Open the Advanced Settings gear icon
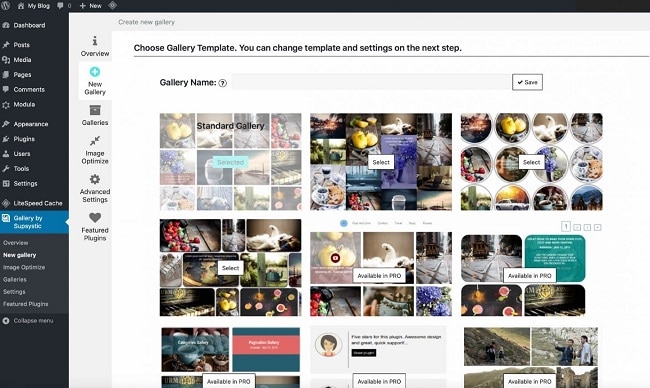 click(95, 179)
